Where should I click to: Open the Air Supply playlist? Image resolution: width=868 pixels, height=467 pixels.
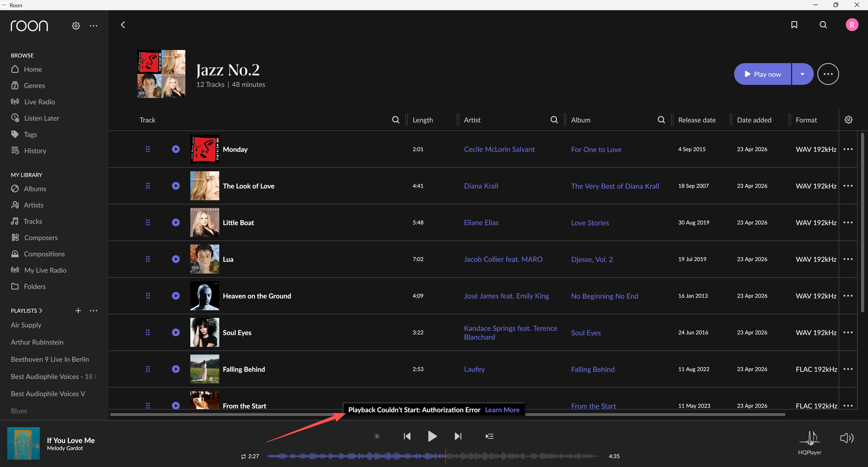click(26, 325)
